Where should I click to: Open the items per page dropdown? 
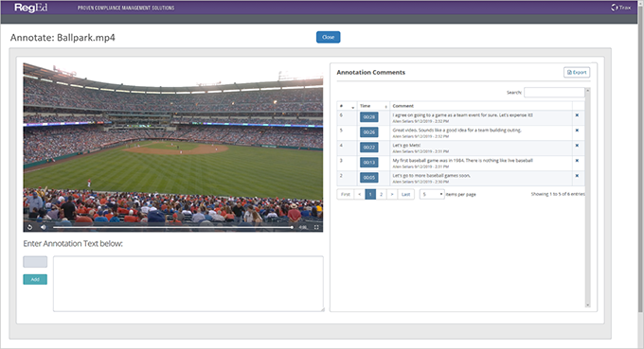pos(432,194)
